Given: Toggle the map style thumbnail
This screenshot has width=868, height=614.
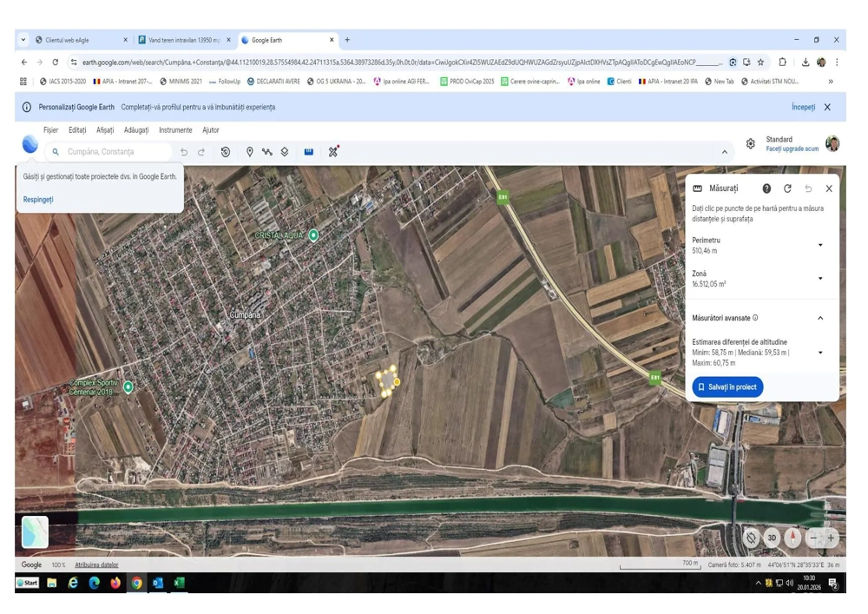Looking at the screenshot, I should coord(35,532).
